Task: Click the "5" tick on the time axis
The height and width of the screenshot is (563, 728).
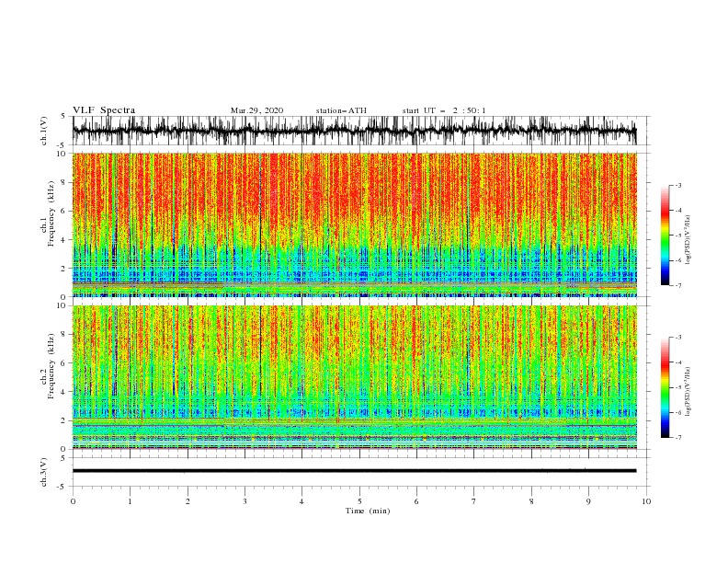Action: (x=359, y=501)
